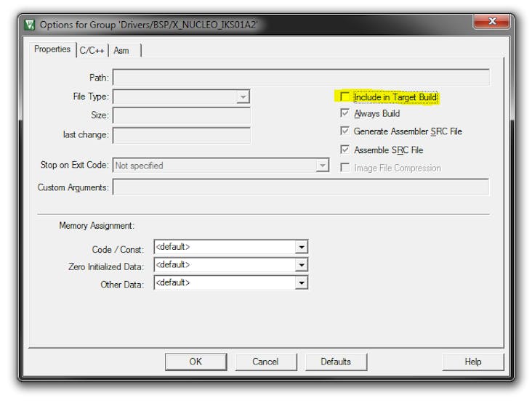532x403 pixels.
Task: Close the Options for Group dialog
Action: tap(491, 21)
